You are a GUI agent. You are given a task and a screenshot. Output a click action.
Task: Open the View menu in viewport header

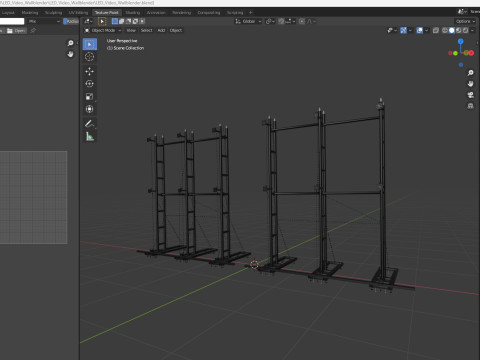(x=131, y=30)
